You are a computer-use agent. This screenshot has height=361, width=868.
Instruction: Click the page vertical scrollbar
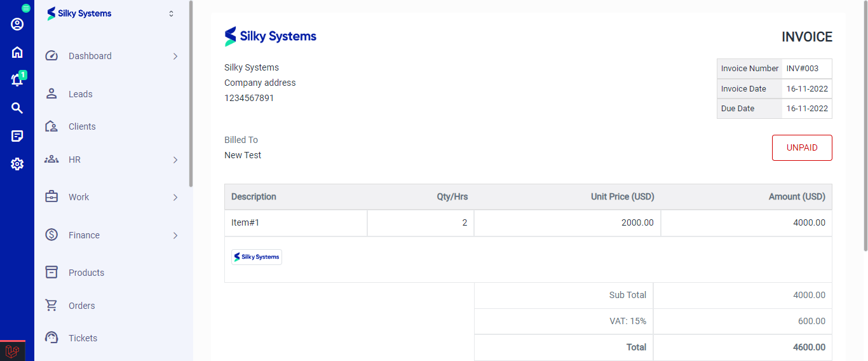coord(865,127)
